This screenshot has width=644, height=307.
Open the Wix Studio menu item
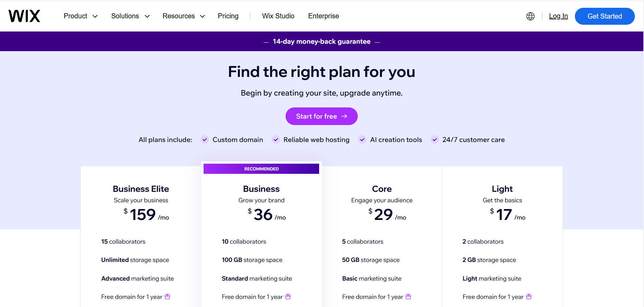[x=278, y=16]
